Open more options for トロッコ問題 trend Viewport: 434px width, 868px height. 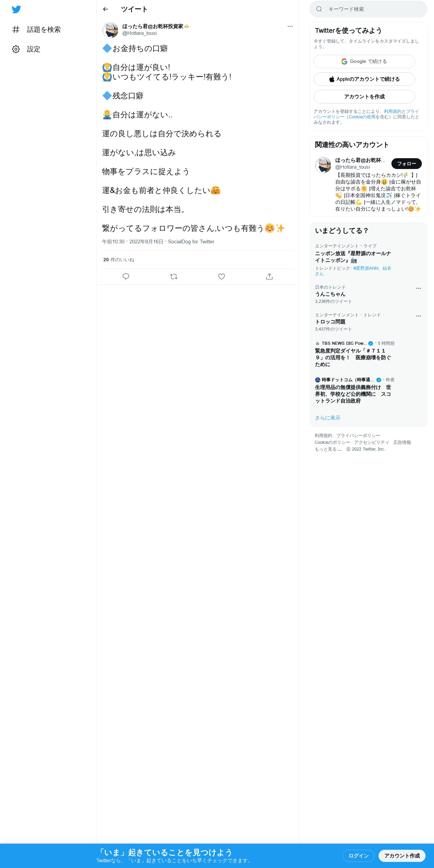(x=418, y=316)
